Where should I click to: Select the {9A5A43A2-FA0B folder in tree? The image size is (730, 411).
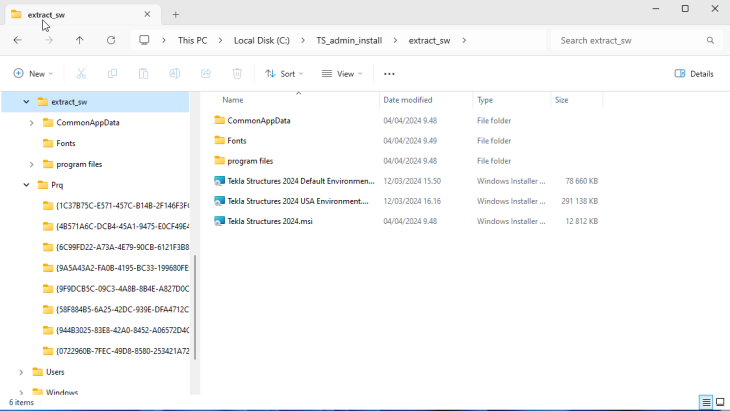[x=122, y=268]
